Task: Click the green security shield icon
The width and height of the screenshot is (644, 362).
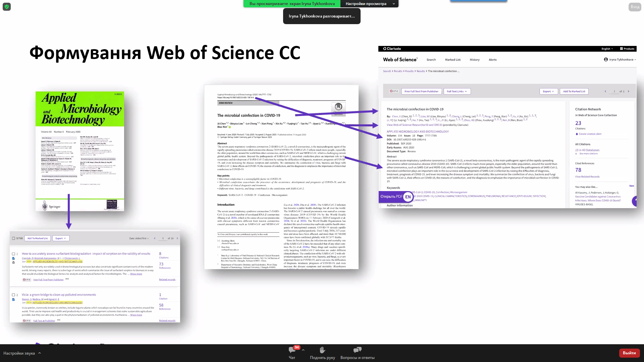Action: pos(7,7)
